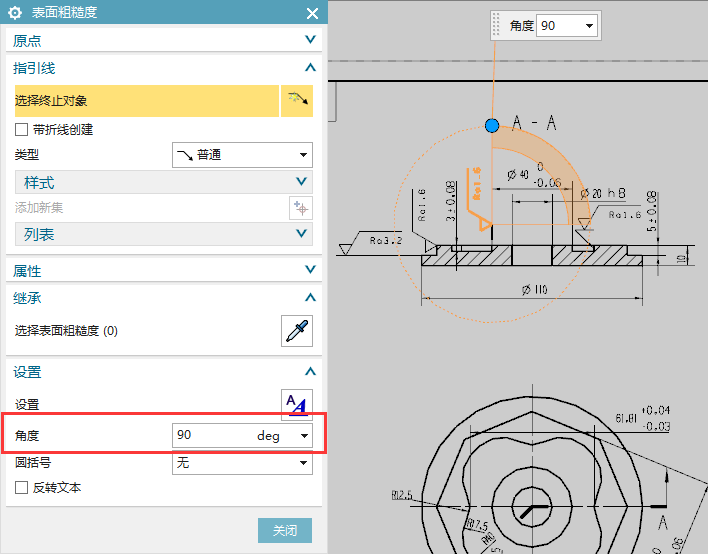Image resolution: width=708 pixels, height=554 pixels.
Task: Select the 3±0.08 dimension text
Action: click(x=451, y=201)
